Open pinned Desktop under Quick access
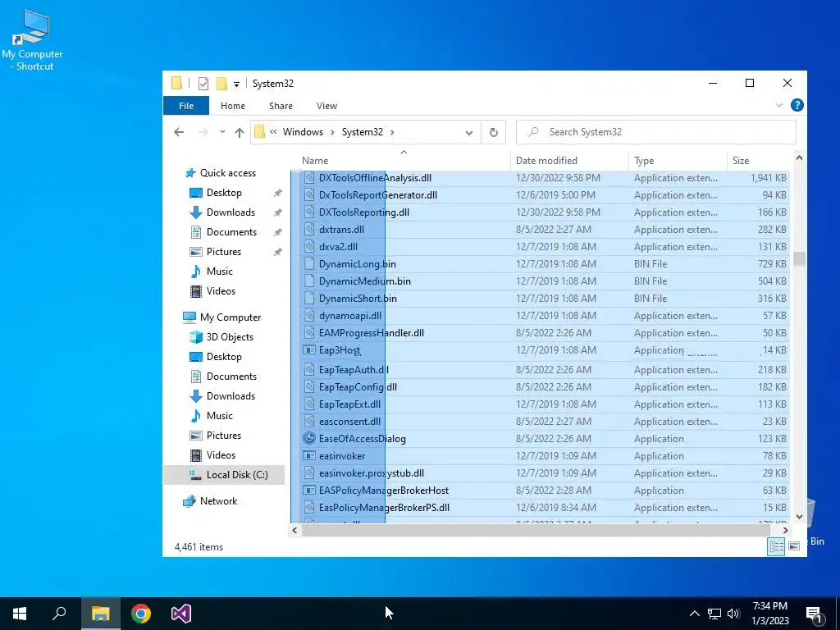Image resolution: width=840 pixels, height=630 pixels. pyautogui.click(x=224, y=193)
